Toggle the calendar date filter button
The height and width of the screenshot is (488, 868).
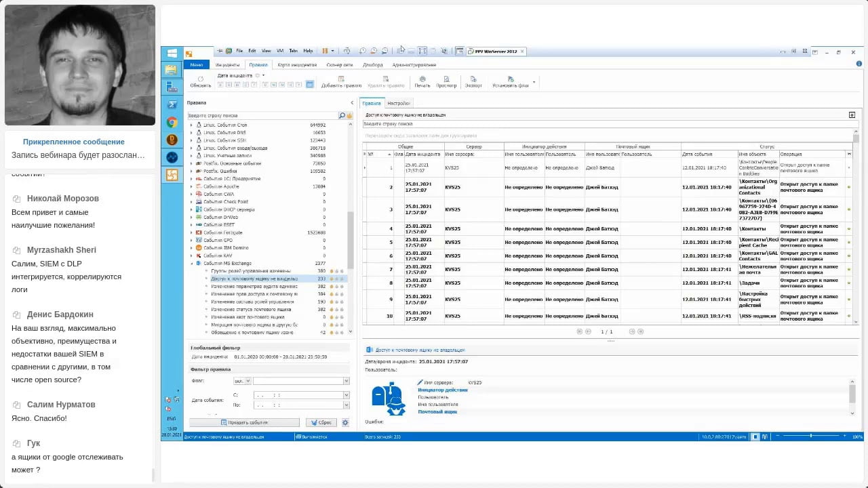[309, 85]
